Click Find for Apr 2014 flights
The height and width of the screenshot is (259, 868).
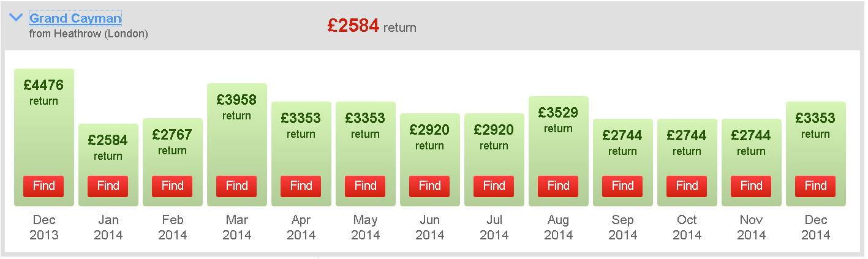tap(301, 186)
